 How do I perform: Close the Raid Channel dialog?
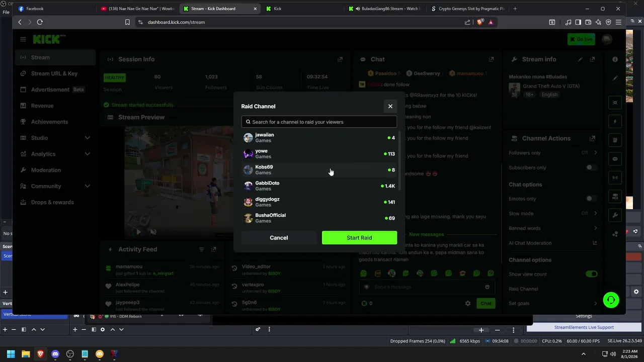[x=390, y=106]
